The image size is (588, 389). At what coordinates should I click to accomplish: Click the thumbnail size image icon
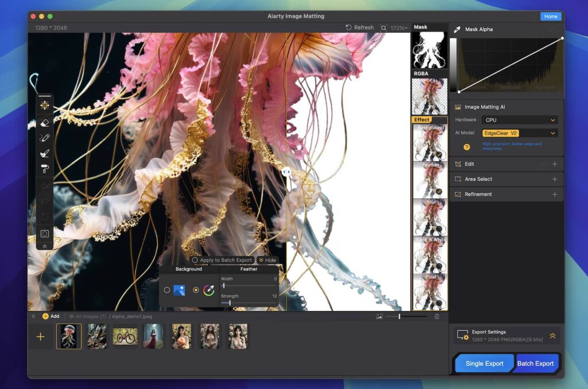(380, 317)
